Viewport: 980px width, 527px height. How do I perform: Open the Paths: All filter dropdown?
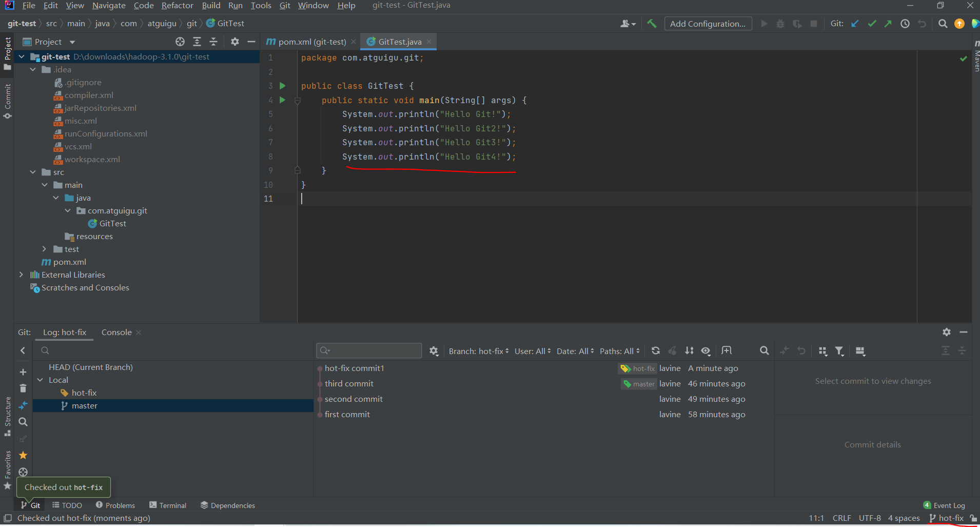click(620, 351)
